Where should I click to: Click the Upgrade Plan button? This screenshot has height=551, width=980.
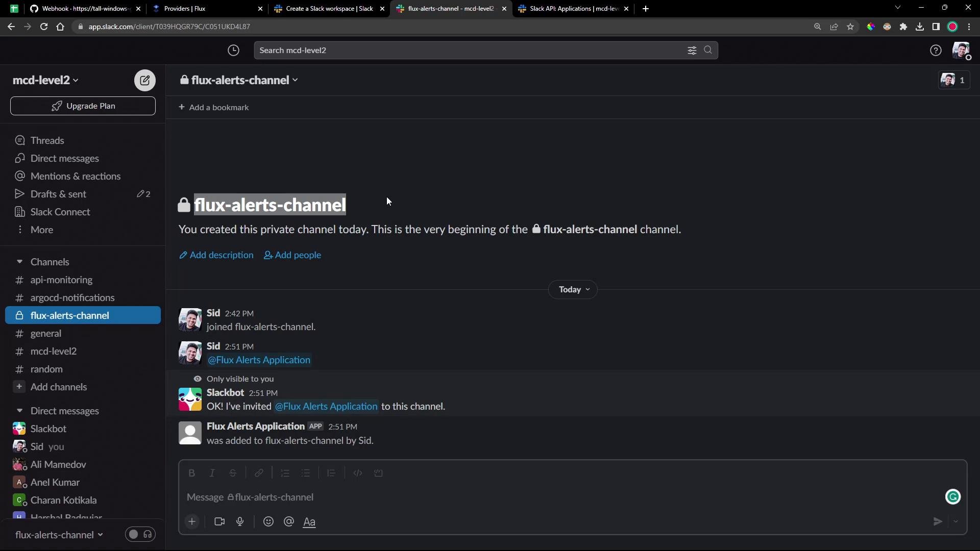[x=83, y=106]
